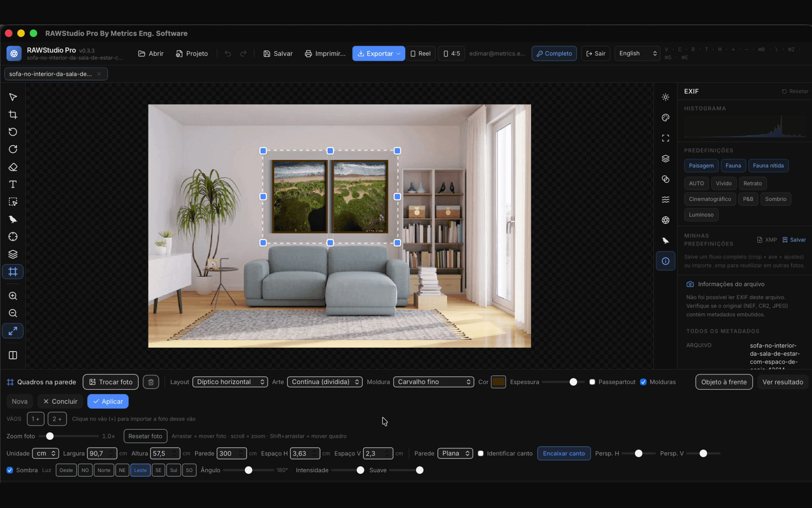Undo the last action

pyautogui.click(x=228, y=53)
